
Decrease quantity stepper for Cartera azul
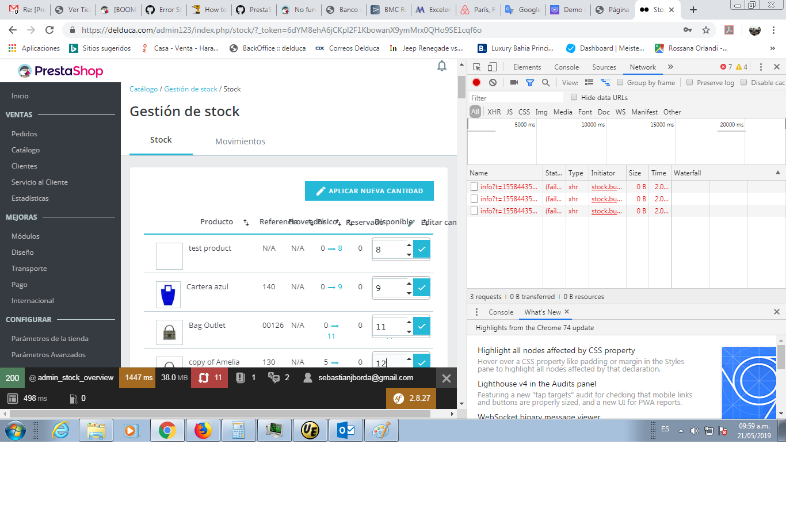[409, 293]
